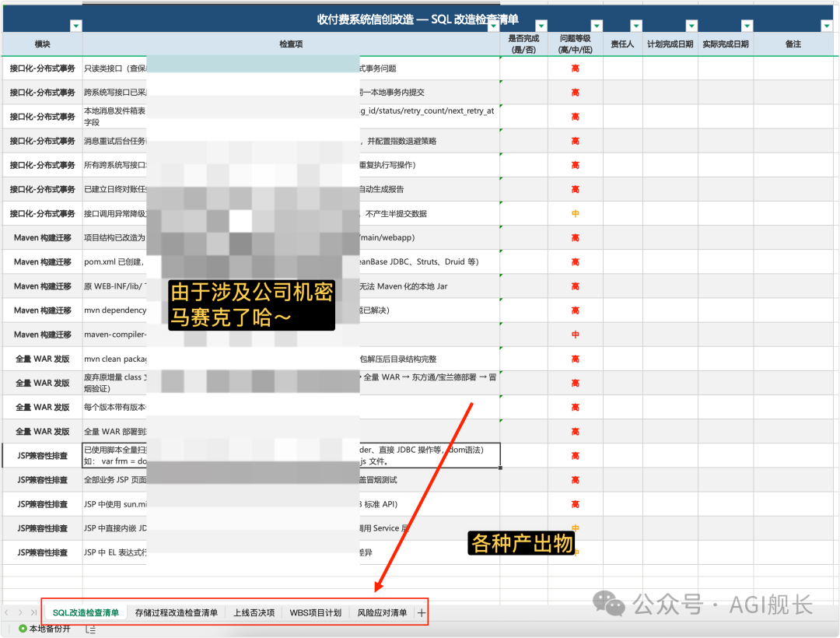The width and height of the screenshot is (840, 638).
Task: Click empty 是否完成 cell in 只读类接口 row
Action: (524, 68)
